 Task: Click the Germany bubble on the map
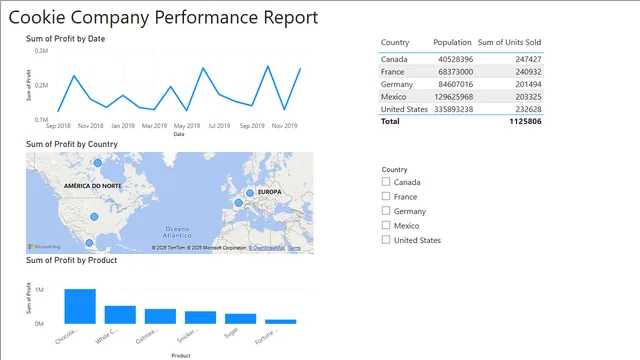250,193
